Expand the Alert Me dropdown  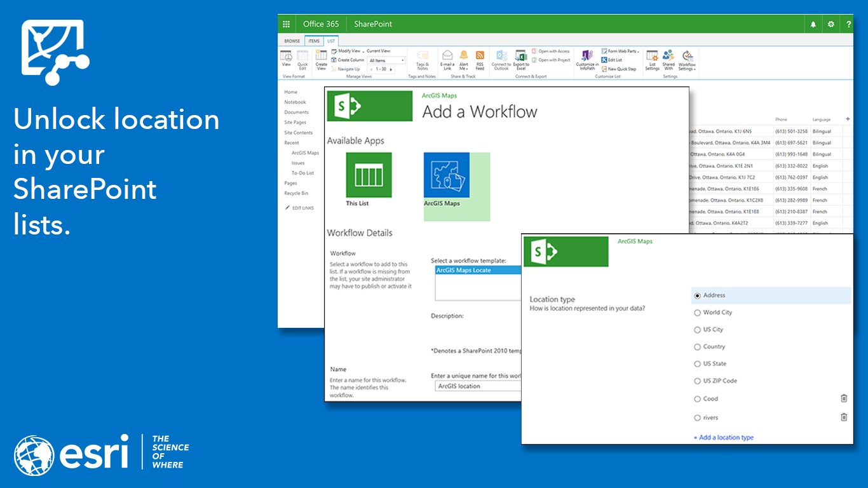coord(464,60)
